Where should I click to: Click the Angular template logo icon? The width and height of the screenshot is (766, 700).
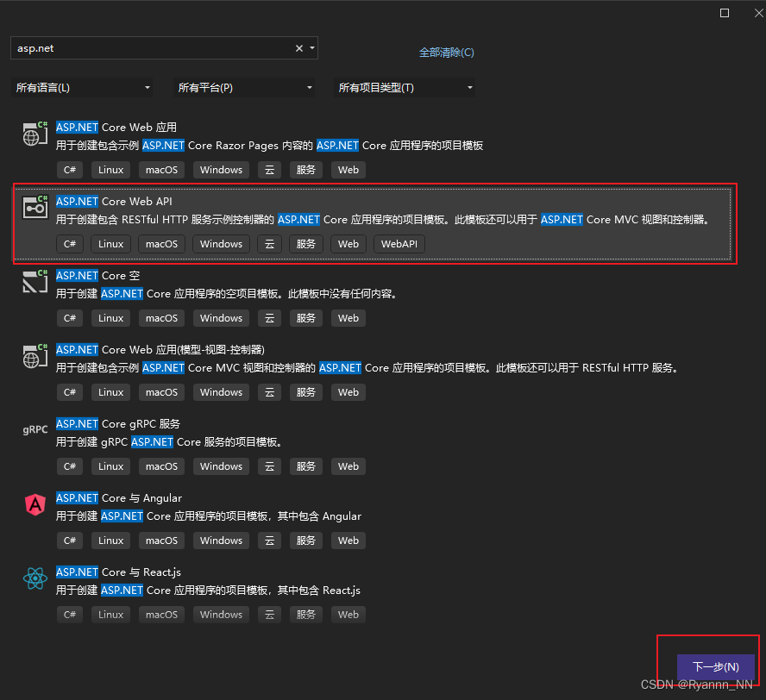tap(35, 504)
